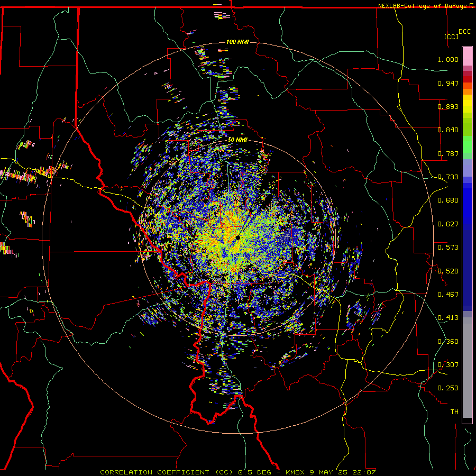This screenshot has height=476, width=476.
Task: Click the 0.413 scale value
Action: (448, 318)
